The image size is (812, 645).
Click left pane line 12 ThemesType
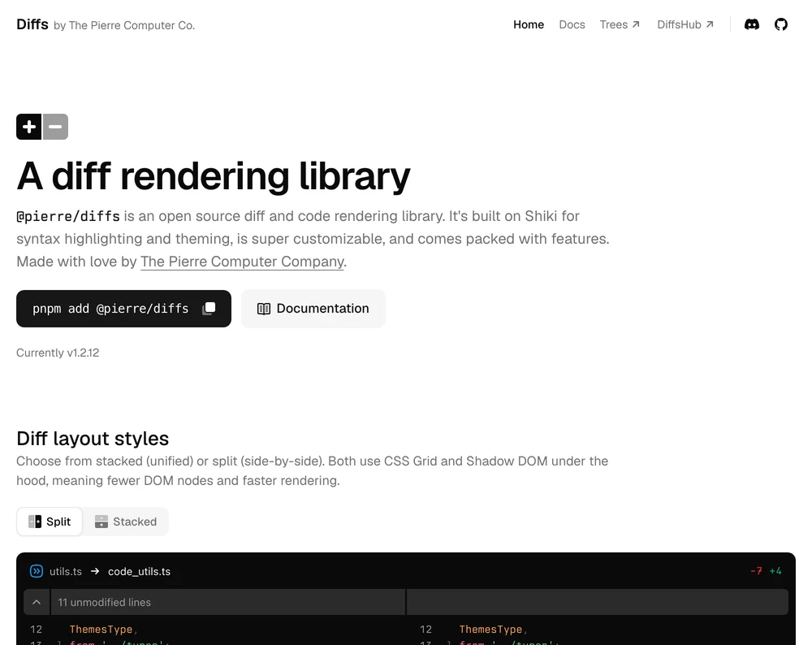coord(101,629)
